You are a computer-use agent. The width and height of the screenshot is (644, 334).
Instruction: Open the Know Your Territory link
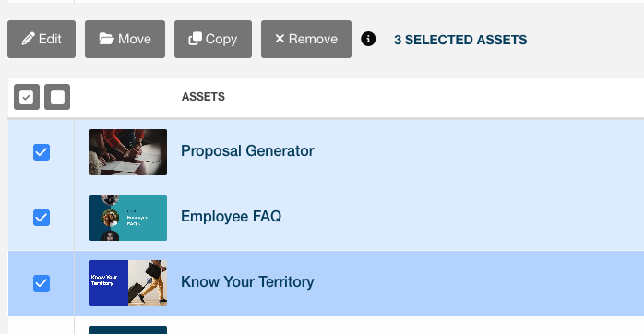click(247, 281)
